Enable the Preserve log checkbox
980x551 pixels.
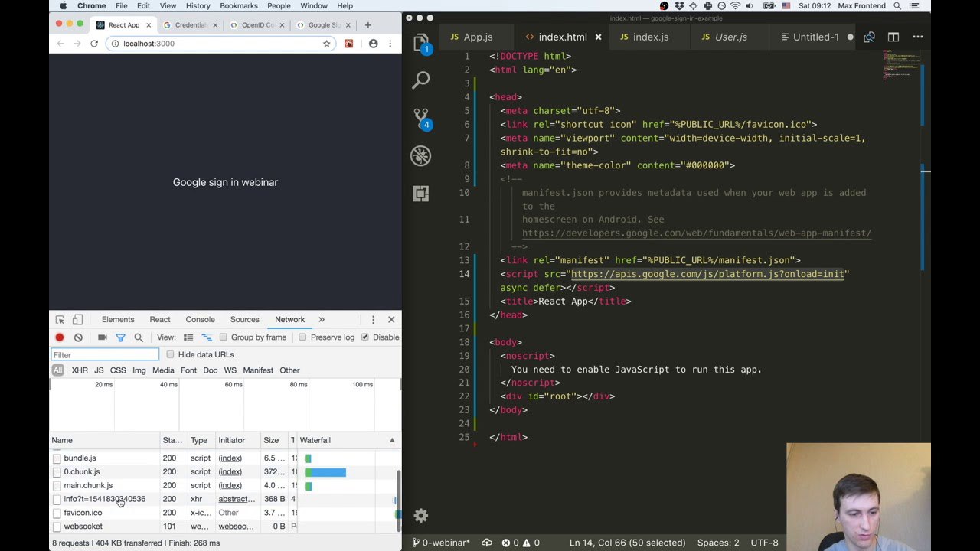pyautogui.click(x=303, y=337)
